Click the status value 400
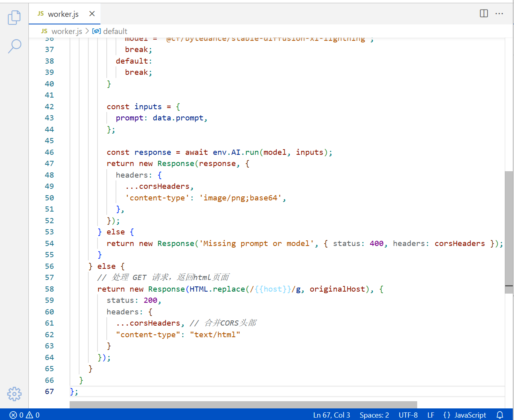514x420 pixels. click(x=376, y=244)
